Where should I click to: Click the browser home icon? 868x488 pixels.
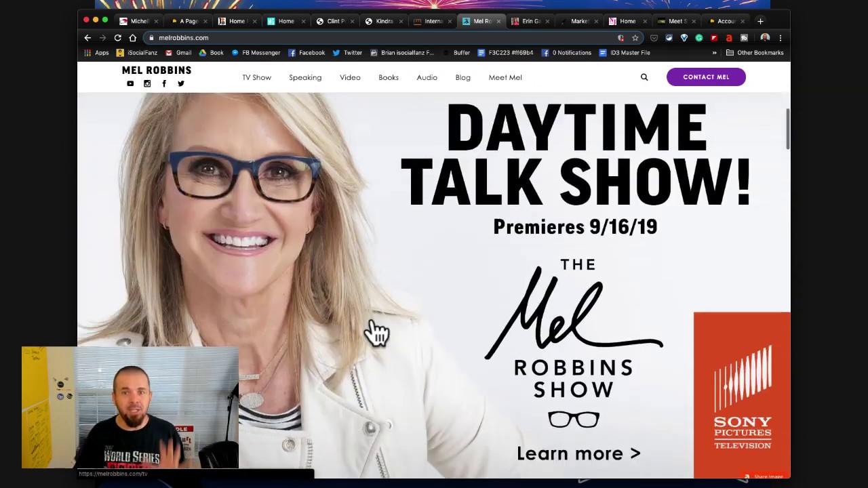pos(133,38)
